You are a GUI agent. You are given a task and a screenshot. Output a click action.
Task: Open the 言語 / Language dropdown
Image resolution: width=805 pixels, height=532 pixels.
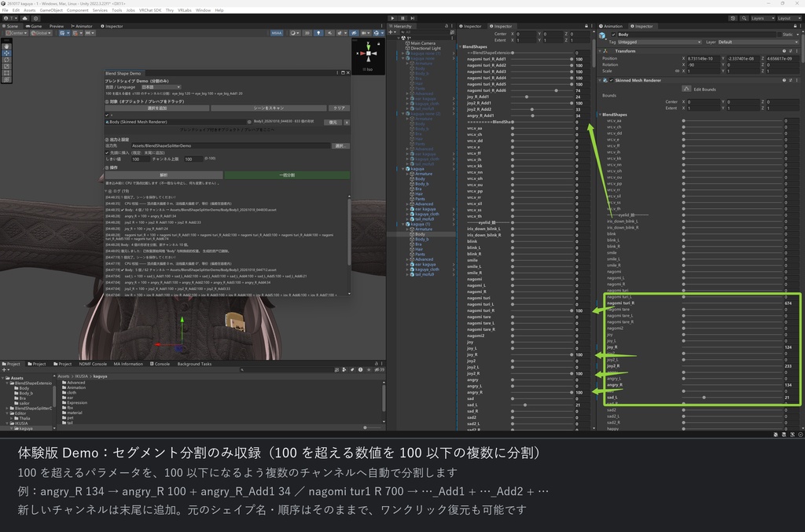point(160,87)
